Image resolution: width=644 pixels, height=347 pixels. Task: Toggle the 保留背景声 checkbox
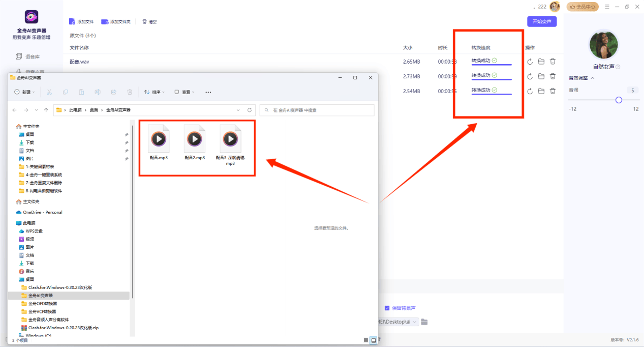(x=387, y=308)
